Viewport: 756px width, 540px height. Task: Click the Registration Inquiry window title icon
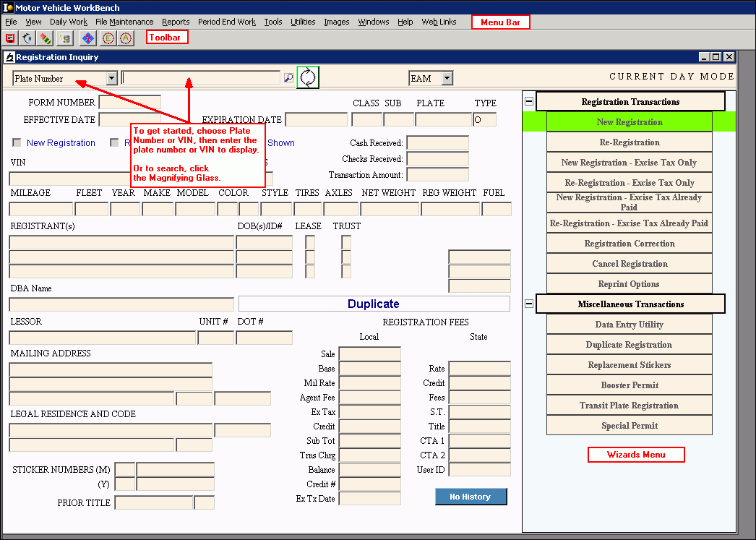tap(9, 57)
